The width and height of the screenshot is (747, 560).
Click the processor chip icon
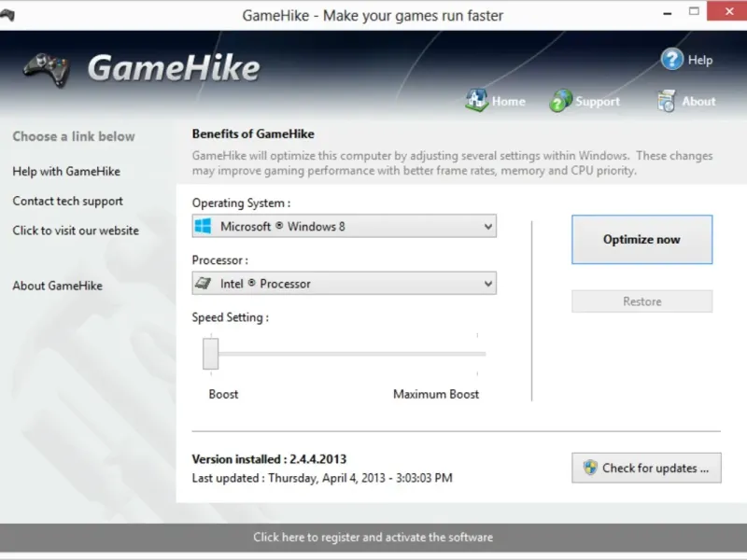204,284
